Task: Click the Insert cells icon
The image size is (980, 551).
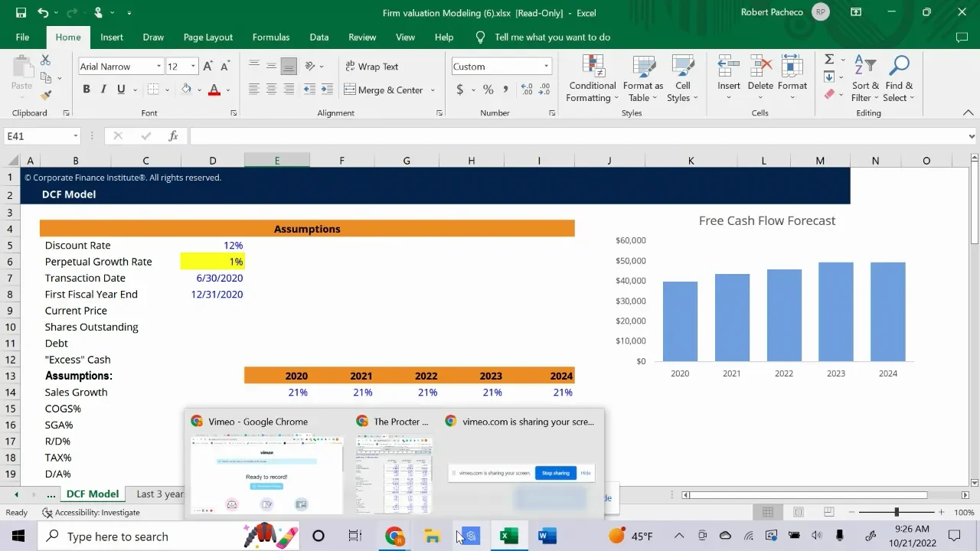Action: pyautogui.click(x=728, y=66)
